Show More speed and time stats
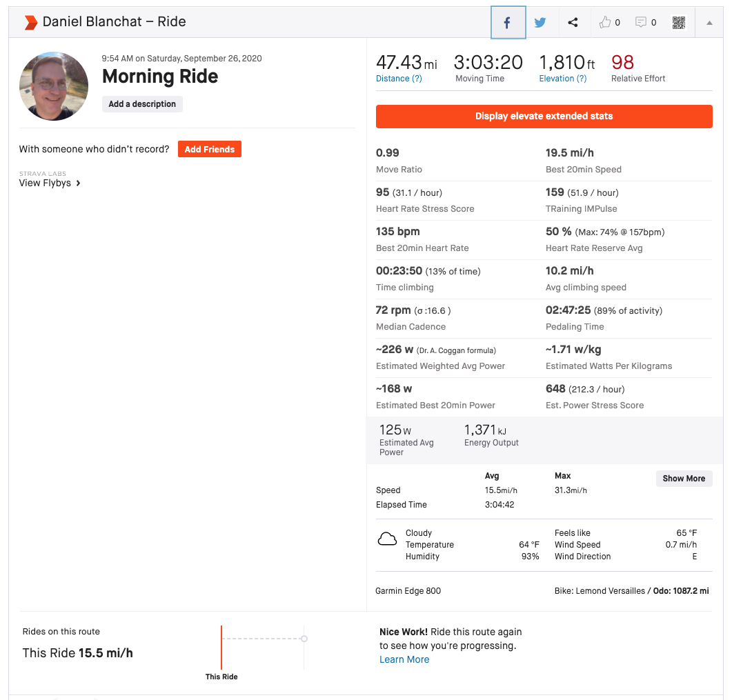 [684, 479]
